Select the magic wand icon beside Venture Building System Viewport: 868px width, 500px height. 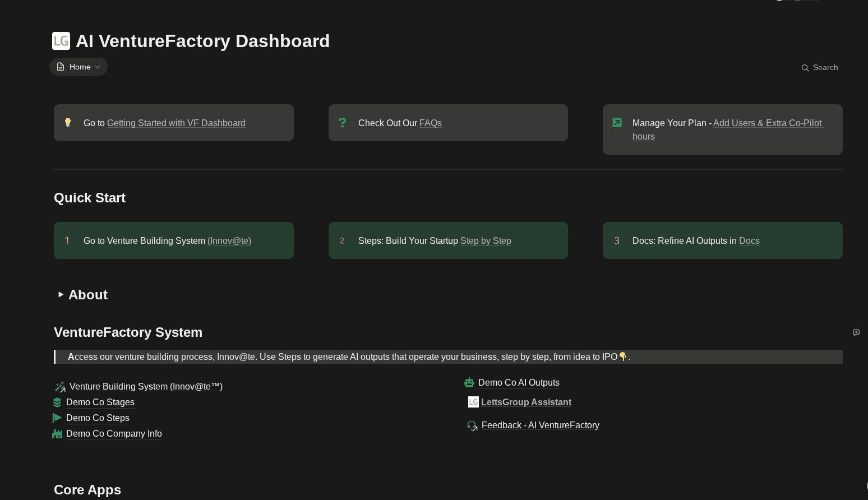click(60, 386)
